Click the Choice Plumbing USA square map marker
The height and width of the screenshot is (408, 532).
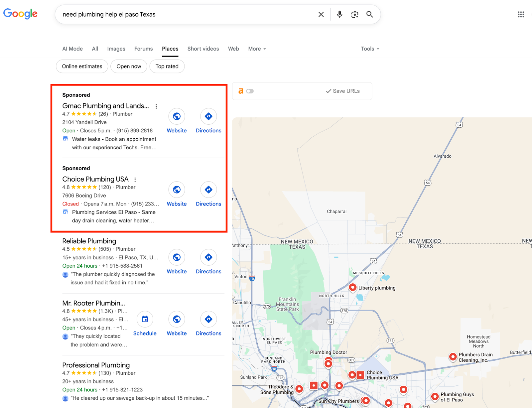click(360, 375)
